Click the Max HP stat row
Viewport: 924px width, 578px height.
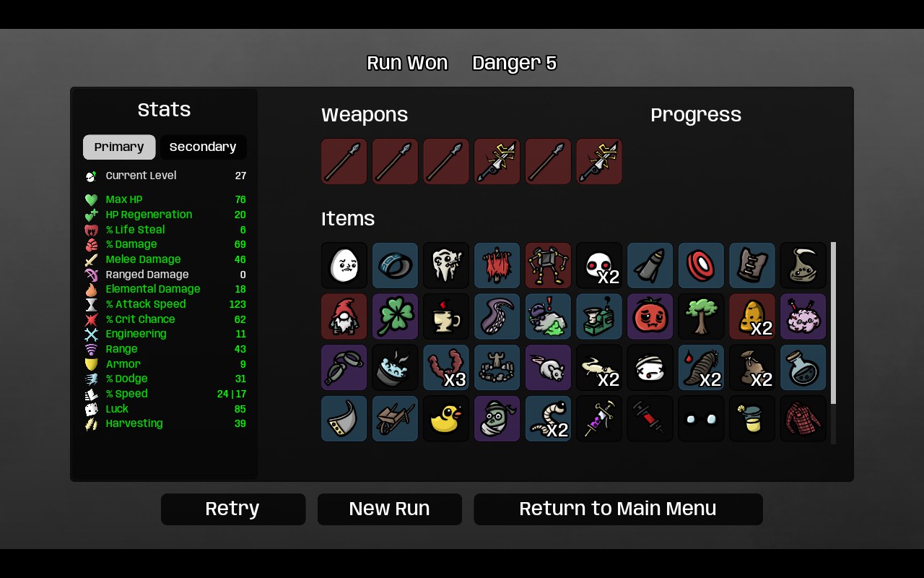165,199
